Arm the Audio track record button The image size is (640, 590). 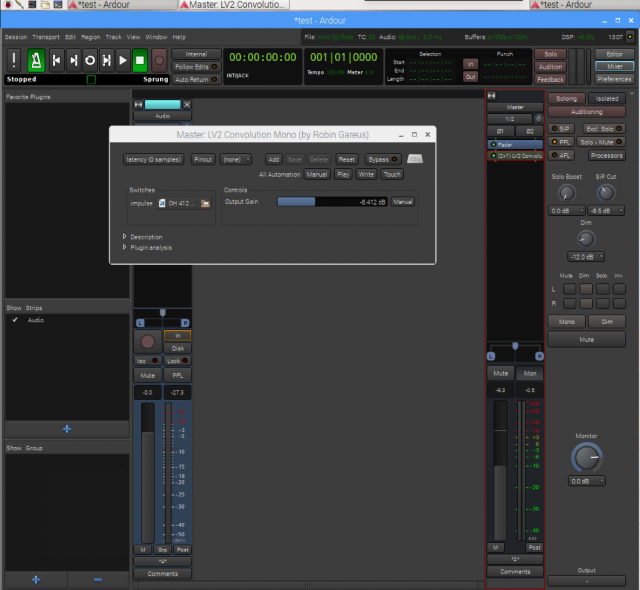[x=148, y=342]
